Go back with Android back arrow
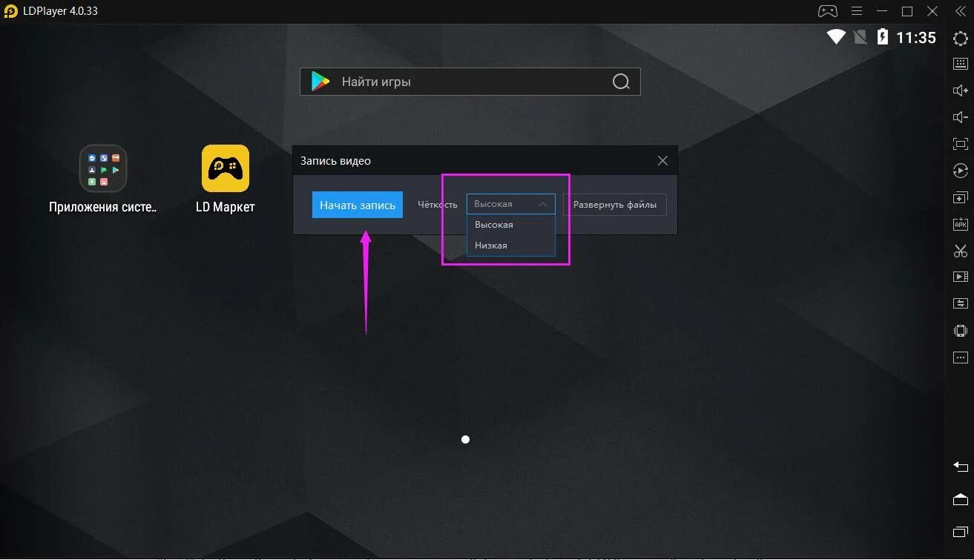 [961, 467]
